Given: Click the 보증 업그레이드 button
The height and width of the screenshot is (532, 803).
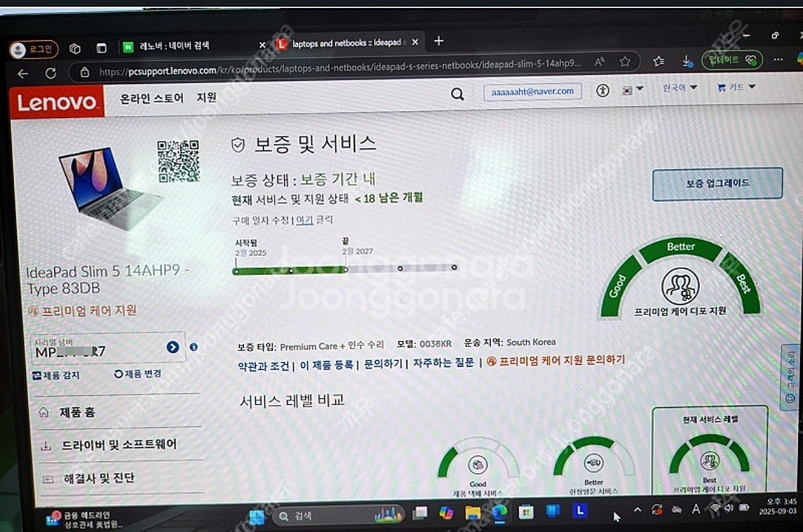Looking at the screenshot, I should tap(717, 184).
